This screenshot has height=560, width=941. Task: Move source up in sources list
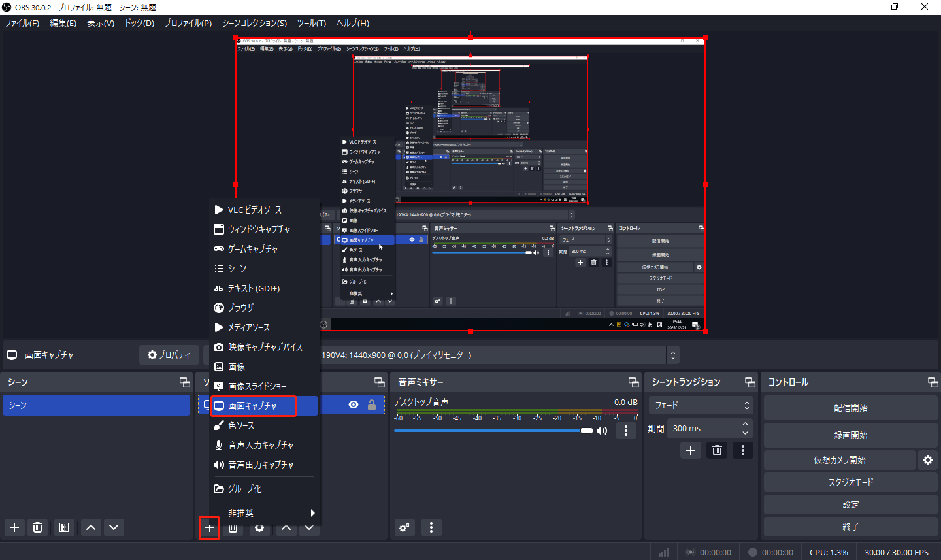coord(286,527)
